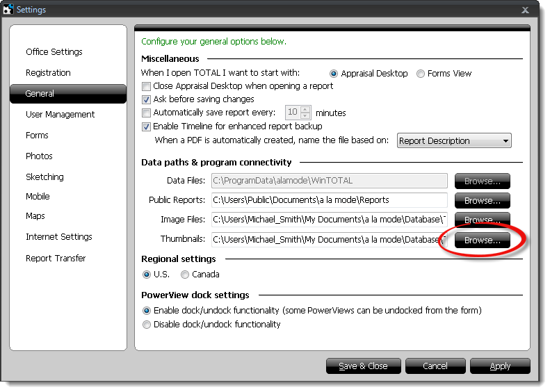Increase auto-save minutes with up arrow
Viewport: 550px width, 392px height.
tap(305, 109)
